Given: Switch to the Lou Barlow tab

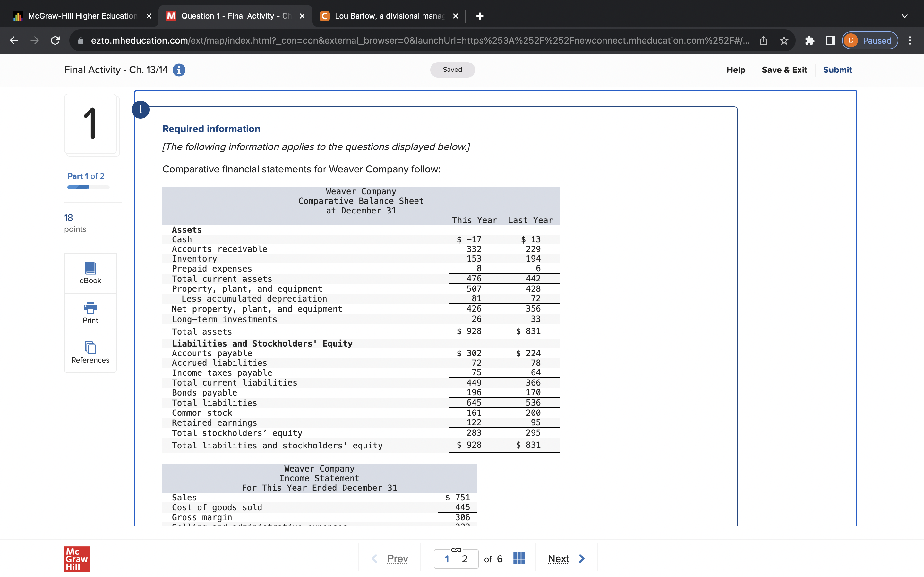Looking at the screenshot, I should click(386, 16).
